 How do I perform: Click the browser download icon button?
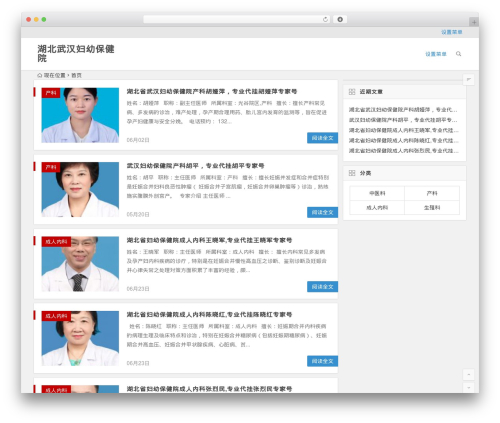click(340, 19)
